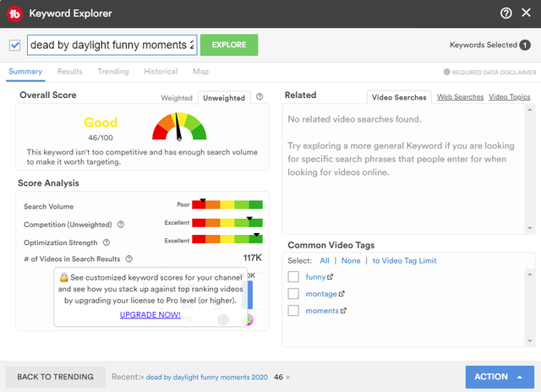Click the 46/100 score text

(101, 138)
